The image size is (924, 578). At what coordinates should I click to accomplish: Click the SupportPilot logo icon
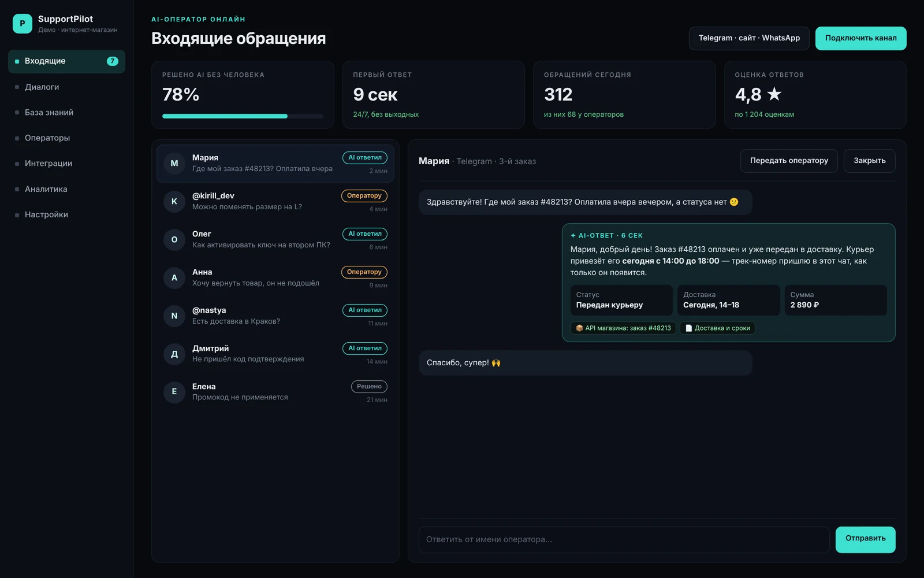(23, 24)
